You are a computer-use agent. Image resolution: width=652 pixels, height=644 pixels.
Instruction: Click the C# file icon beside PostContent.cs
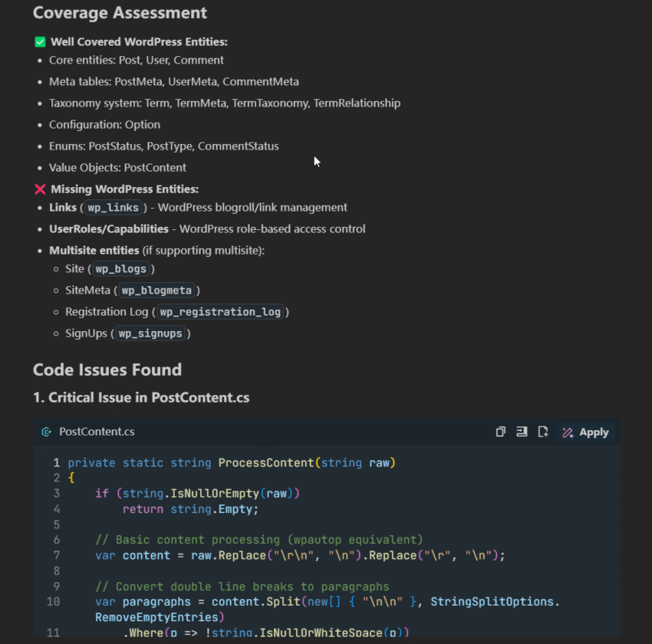click(x=46, y=432)
